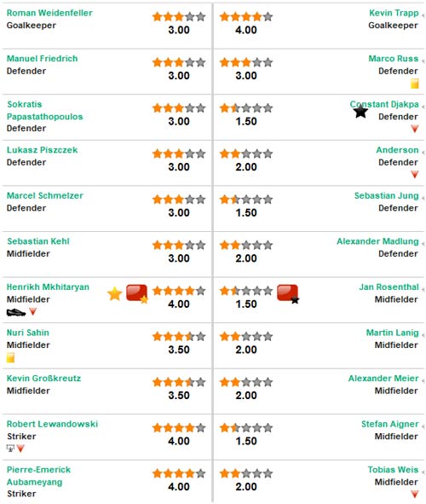The height and width of the screenshot is (504, 426).
Task: Expand the small arrow next to Alexander Meier
Action: coord(423,380)
